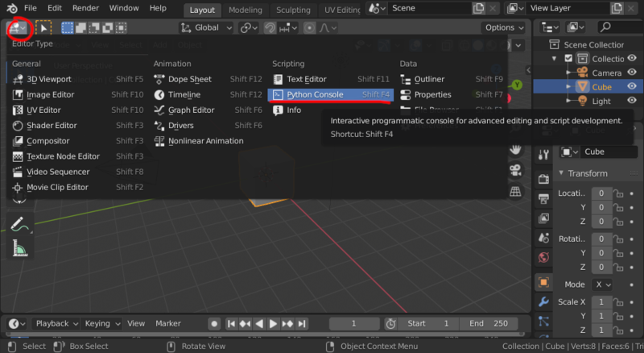Choose Set new selection mode icon

point(68,27)
